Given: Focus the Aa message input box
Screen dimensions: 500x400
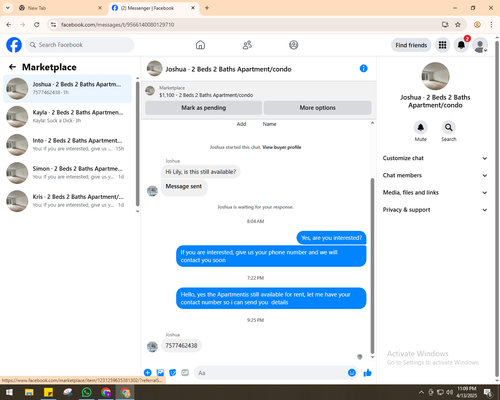Looking at the screenshot, I should (270, 373).
